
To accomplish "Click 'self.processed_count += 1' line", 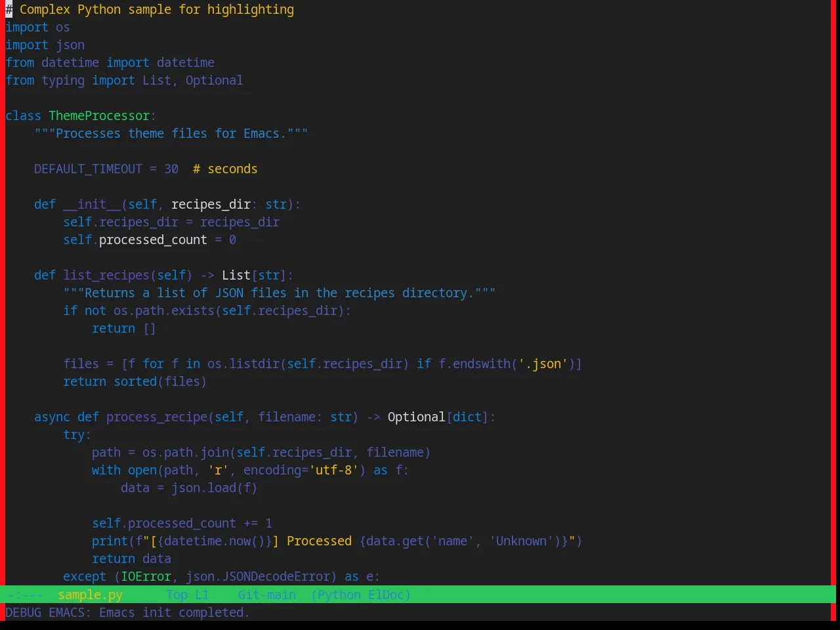I will [182, 523].
